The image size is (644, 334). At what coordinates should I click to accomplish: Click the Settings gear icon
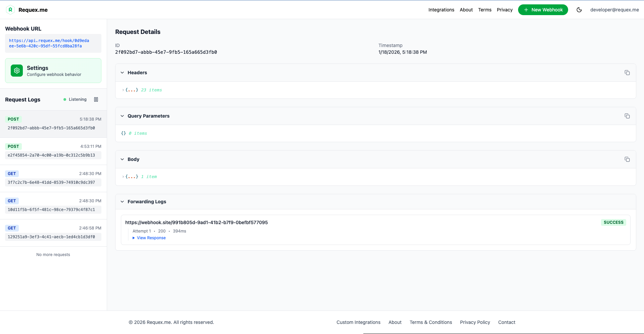click(17, 71)
